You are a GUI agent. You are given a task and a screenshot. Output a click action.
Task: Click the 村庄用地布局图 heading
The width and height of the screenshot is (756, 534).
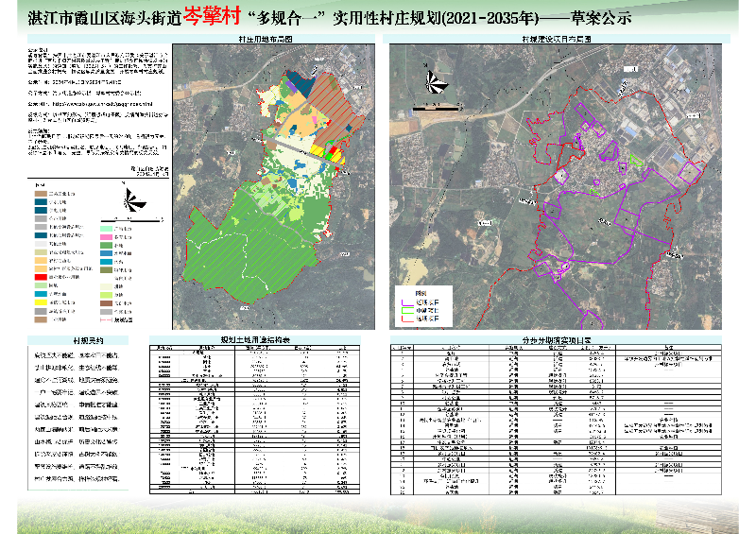(266, 39)
